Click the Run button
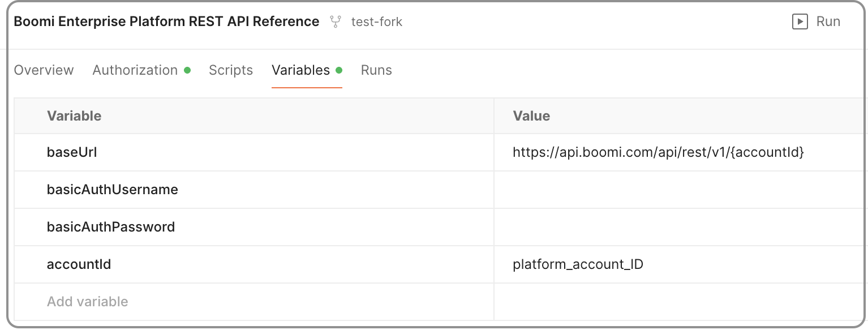This screenshot has width=868, height=334. (x=828, y=21)
